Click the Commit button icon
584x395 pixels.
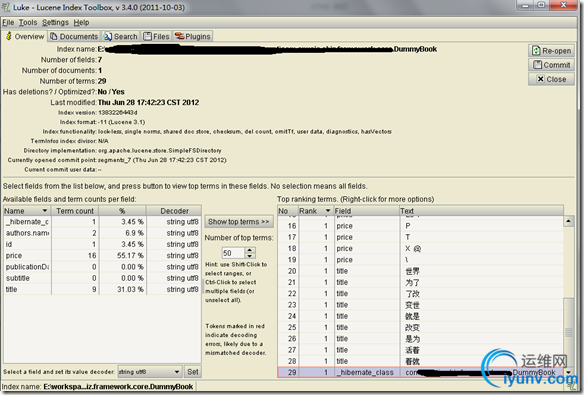pos(537,65)
